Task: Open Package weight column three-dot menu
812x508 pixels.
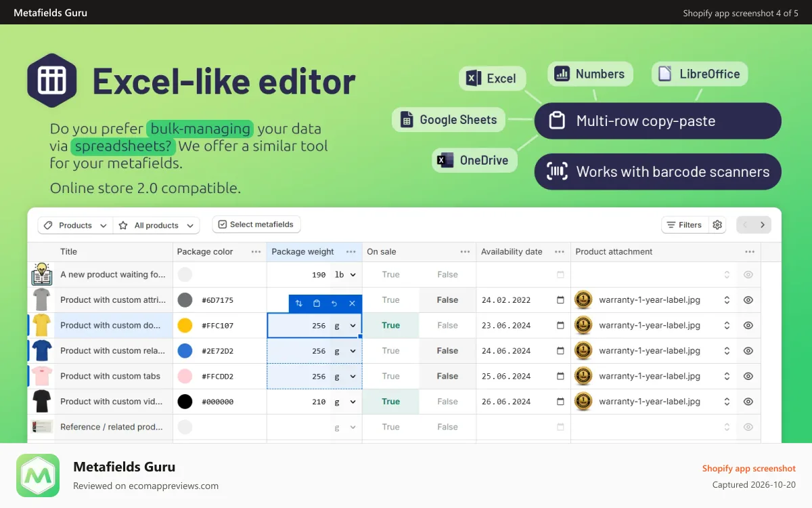Action: pyautogui.click(x=351, y=252)
